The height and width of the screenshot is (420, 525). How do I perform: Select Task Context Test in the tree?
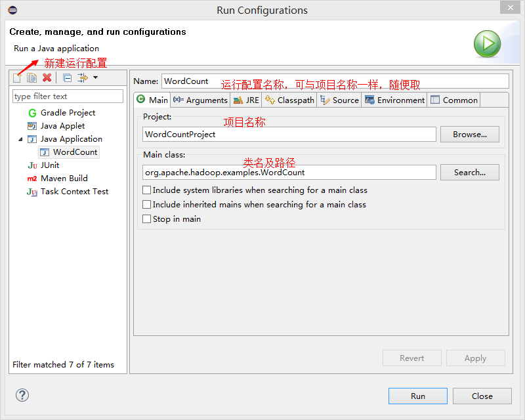pyautogui.click(x=74, y=192)
